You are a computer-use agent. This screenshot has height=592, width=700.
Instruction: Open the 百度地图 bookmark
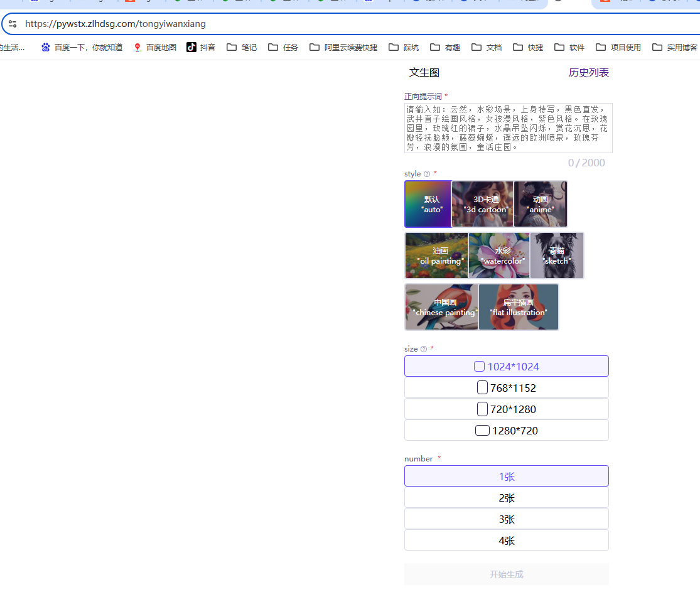[155, 47]
